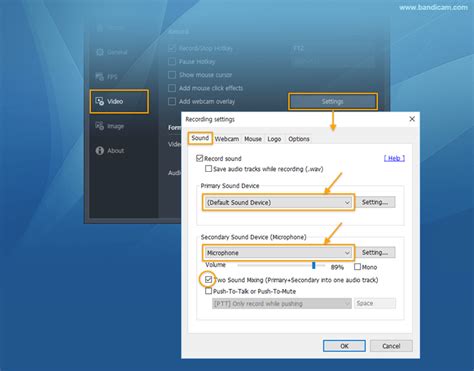474x371 pixels.
Task: Open the General gear icon
Action: click(99, 52)
